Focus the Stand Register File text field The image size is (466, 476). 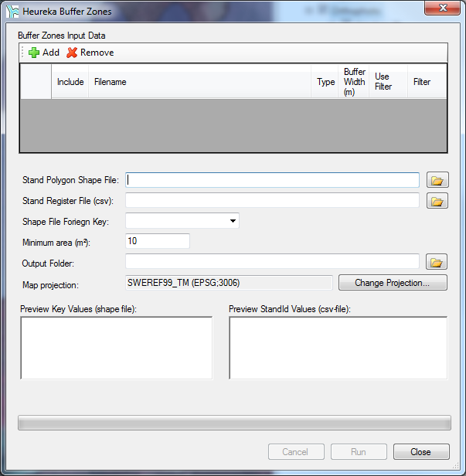point(272,200)
